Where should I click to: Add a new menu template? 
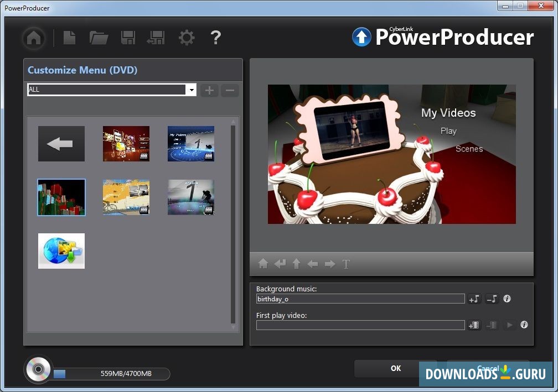click(209, 90)
